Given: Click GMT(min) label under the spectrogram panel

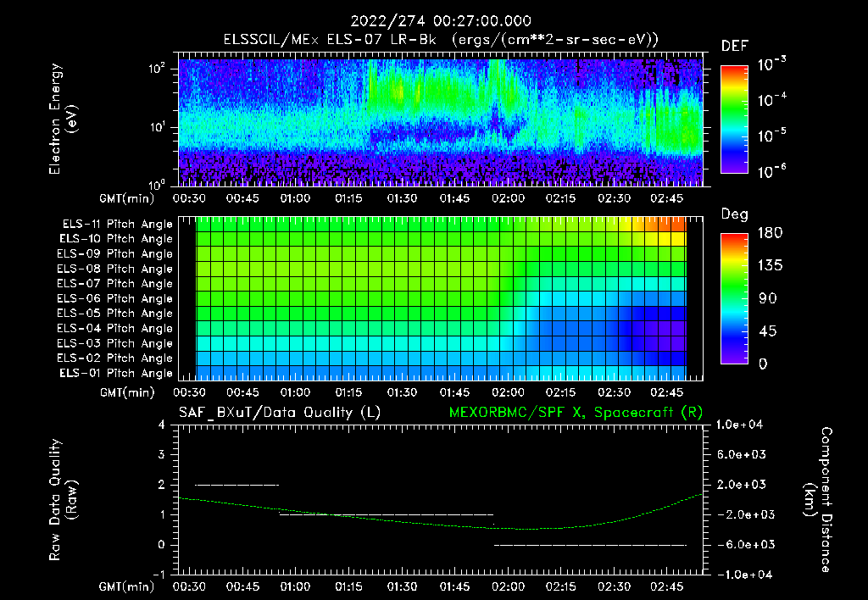Looking at the screenshot, I should coord(127,198).
